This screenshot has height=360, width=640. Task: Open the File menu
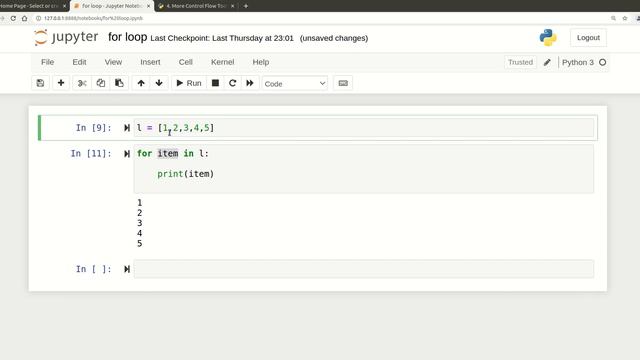coord(47,62)
